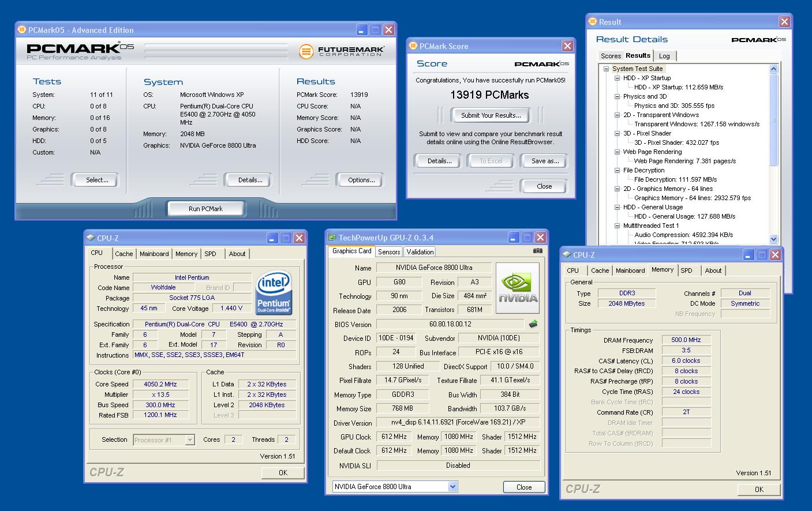Open Mainboard tab in CPU-Z processor window
The height and width of the screenshot is (511, 812).
click(x=154, y=254)
